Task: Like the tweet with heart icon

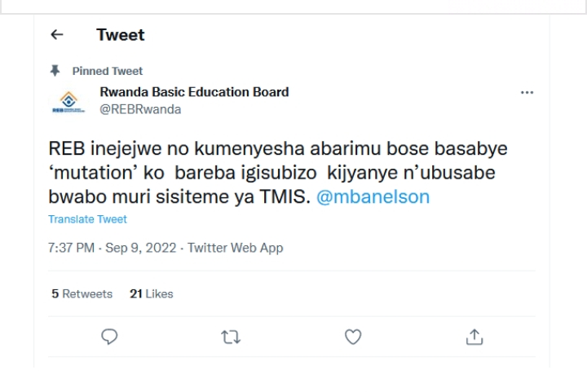Action: (x=353, y=337)
